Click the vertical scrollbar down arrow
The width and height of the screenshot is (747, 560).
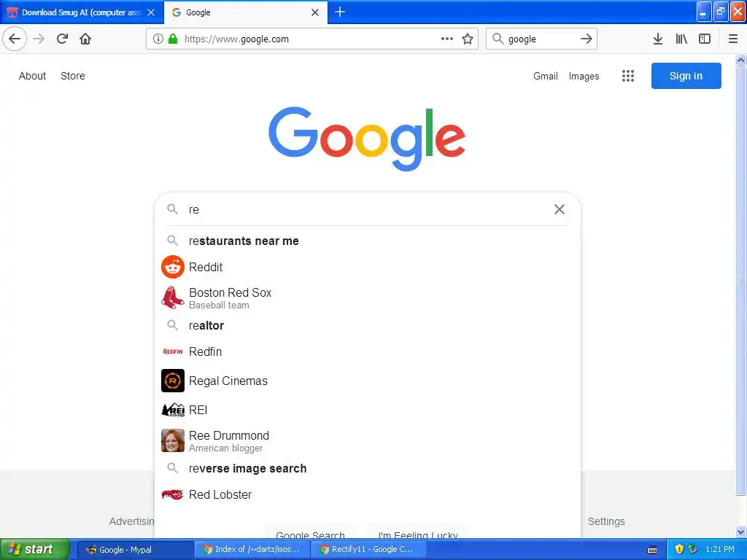tap(741, 532)
